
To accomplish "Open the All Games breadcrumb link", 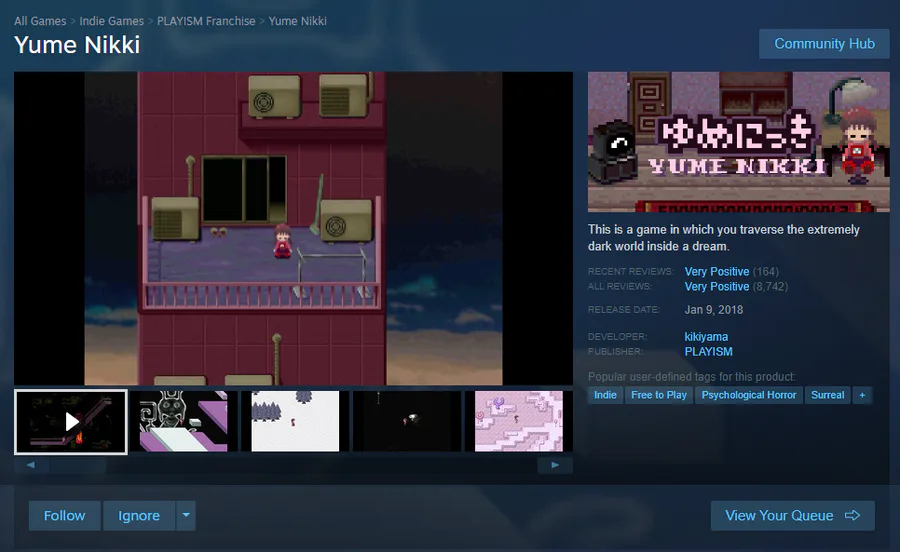I will point(40,21).
